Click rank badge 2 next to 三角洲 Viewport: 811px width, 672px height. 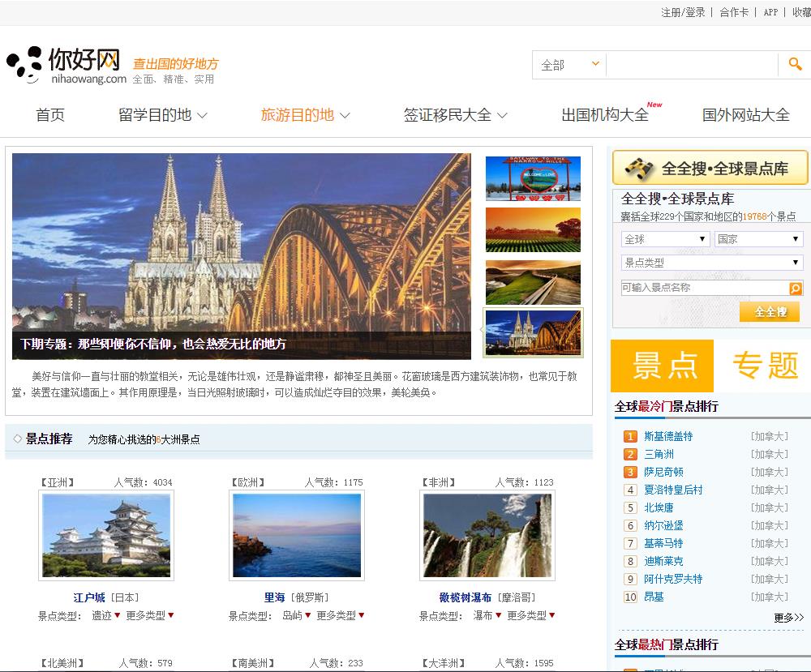(x=630, y=455)
